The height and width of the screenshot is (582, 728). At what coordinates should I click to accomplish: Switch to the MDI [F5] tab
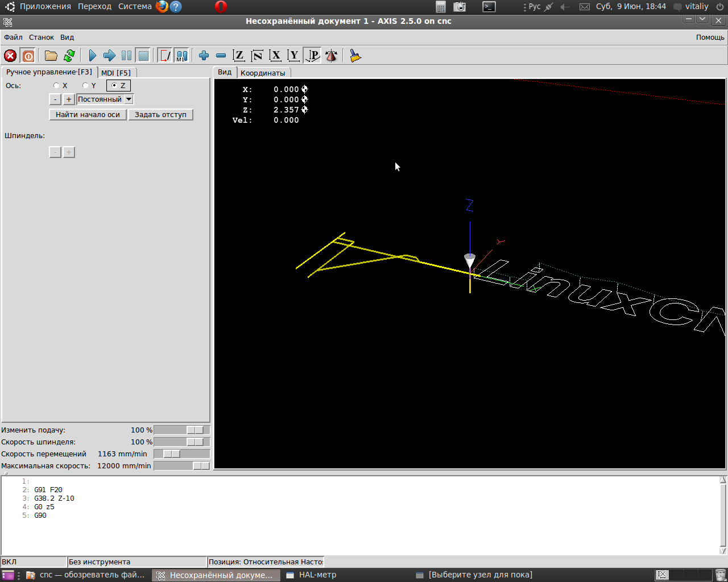point(116,73)
